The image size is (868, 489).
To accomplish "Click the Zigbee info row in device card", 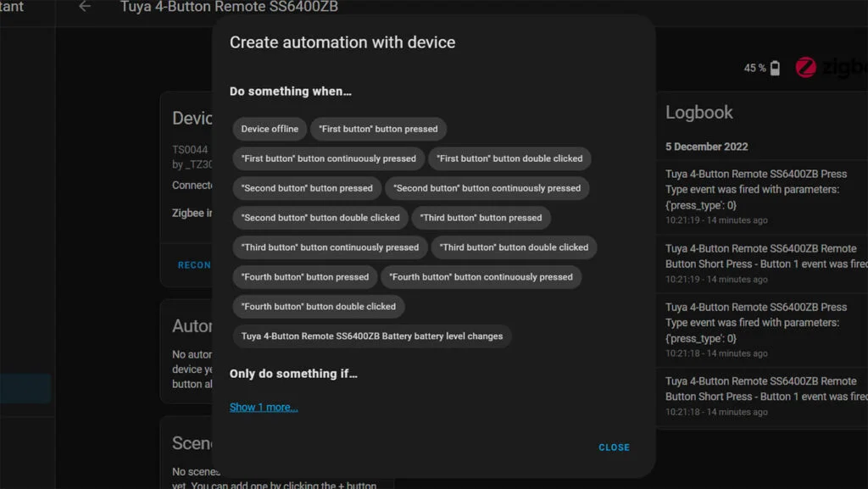I will click(x=192, y=213).
